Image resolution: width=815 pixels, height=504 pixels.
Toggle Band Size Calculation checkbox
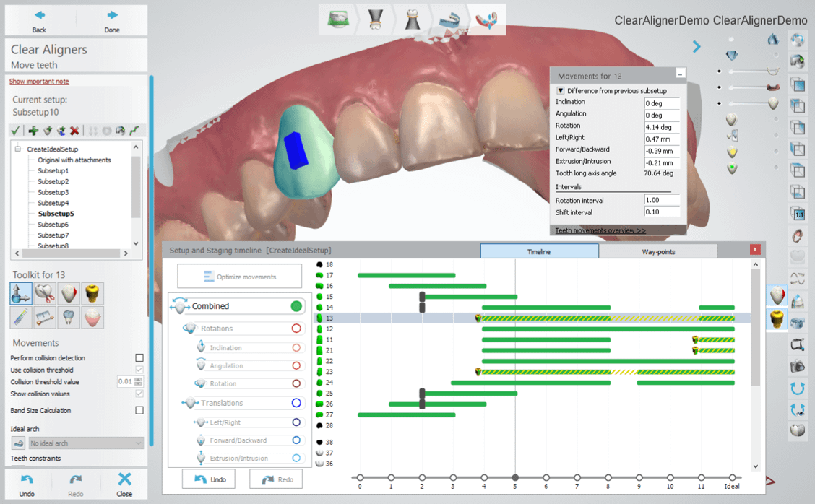[139, 410]
